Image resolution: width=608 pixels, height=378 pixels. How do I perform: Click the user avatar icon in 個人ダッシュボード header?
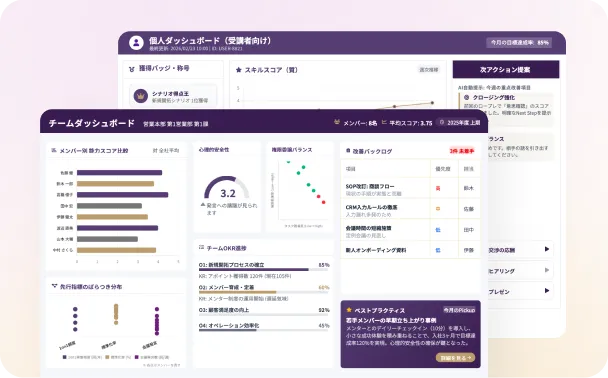coord(136,43)
